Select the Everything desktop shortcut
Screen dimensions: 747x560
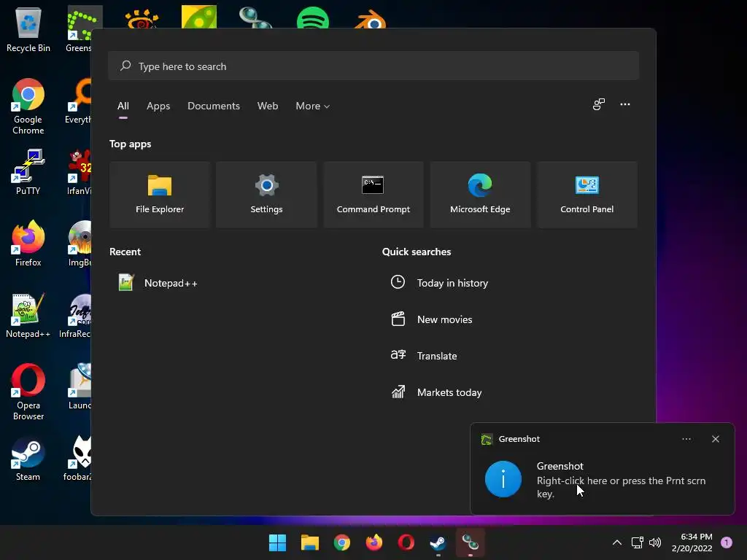(77, 101)
